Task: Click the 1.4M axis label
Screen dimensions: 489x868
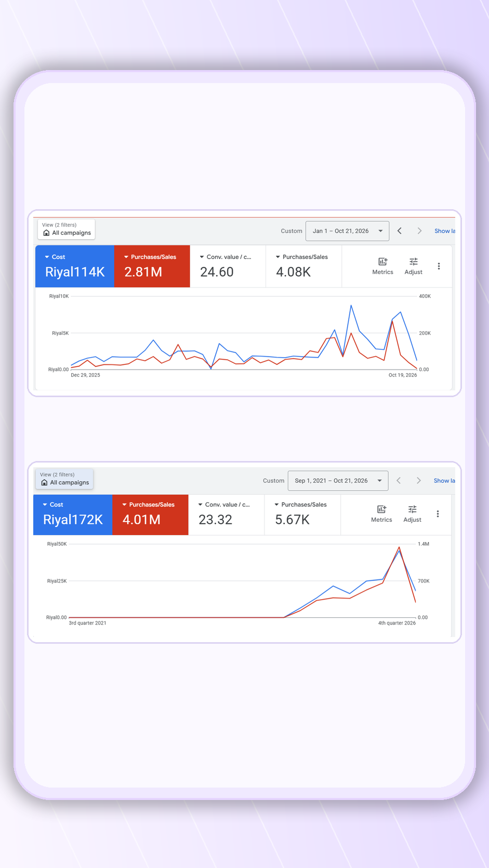Action: (x=424, y=544)
